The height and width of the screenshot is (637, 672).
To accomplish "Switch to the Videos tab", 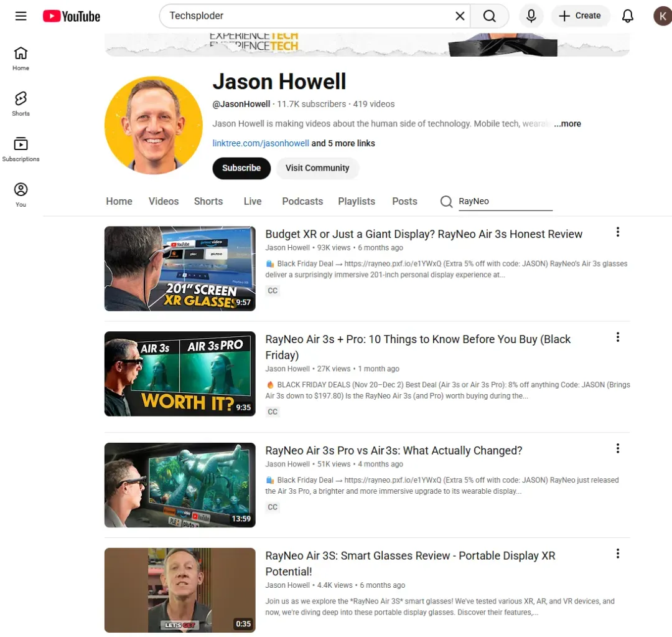I will 164,201.
